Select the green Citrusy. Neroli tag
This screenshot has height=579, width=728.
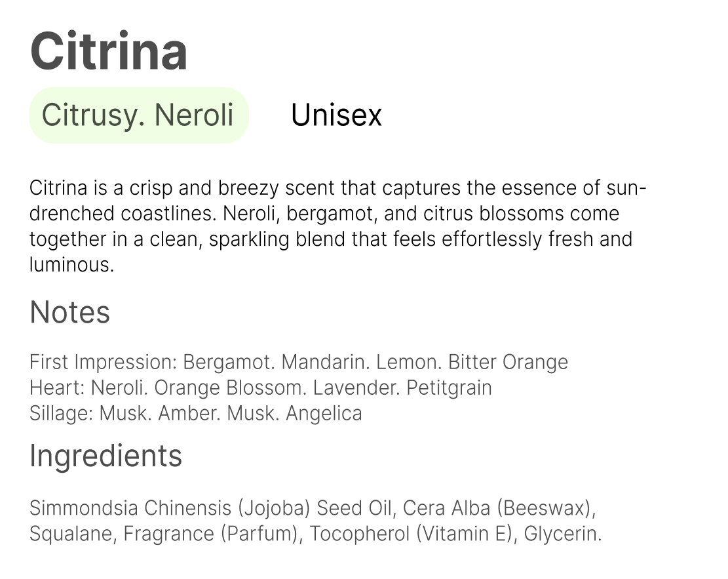[x=138, y=115]
